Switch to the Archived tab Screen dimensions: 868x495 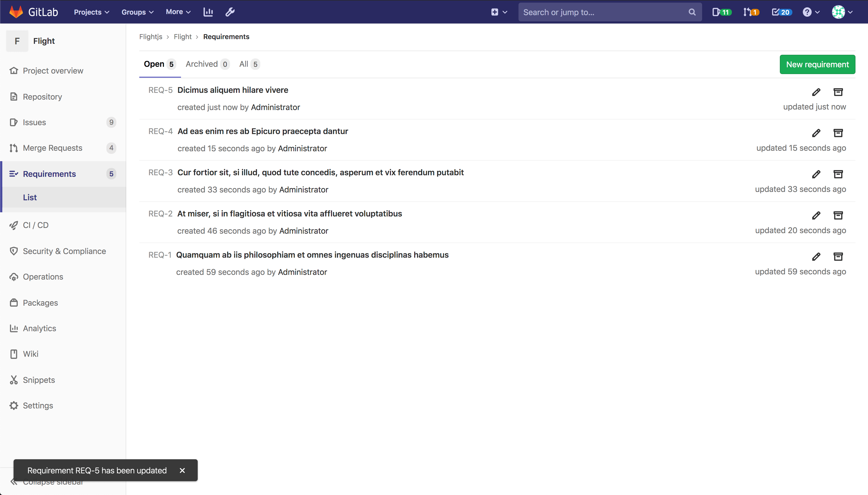tap(207, 64)
